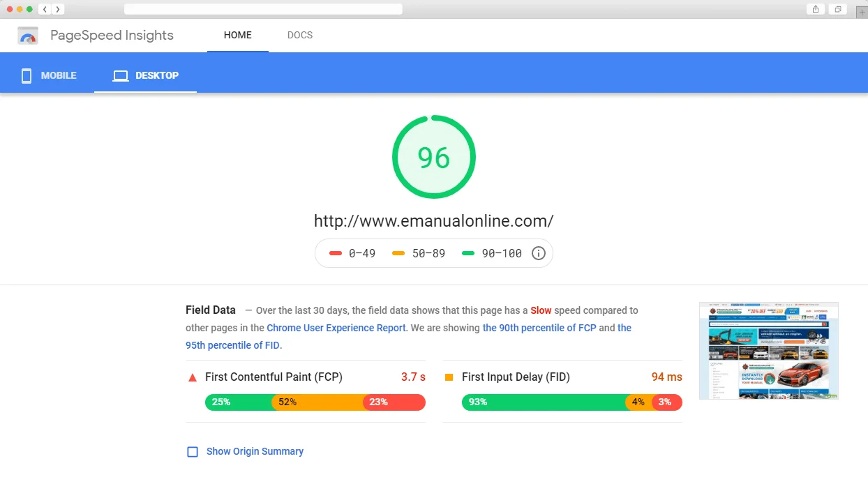Click the 94 ms FID value
Screen dimensions: 868x484
[667, 377]
